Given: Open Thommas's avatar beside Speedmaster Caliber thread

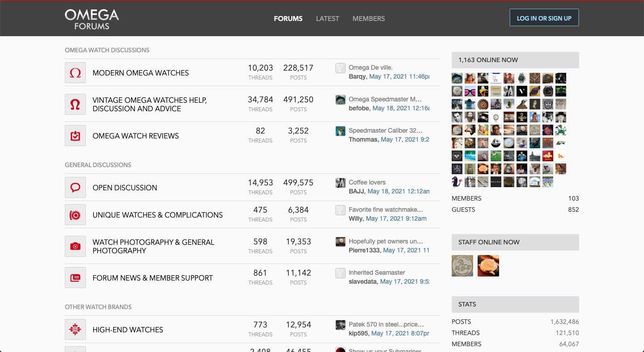Looking at the screenshot, I should (x=340, y=131).
